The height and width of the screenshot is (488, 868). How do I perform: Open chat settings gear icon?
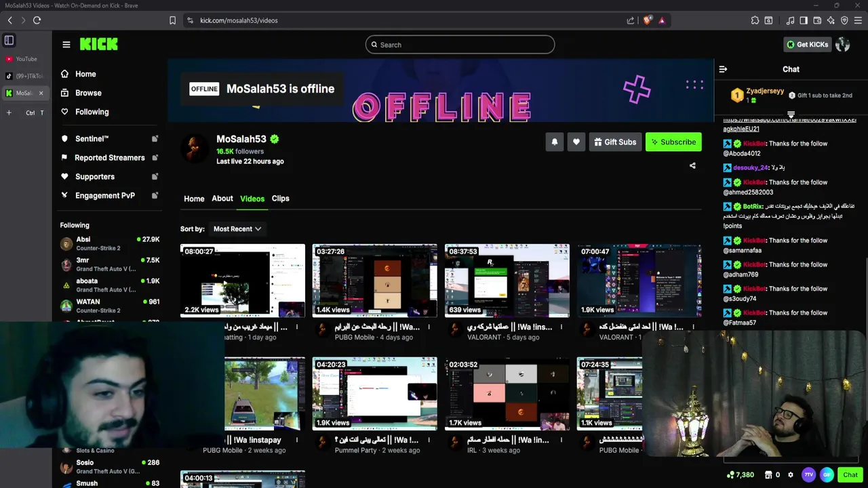(790, 475)
